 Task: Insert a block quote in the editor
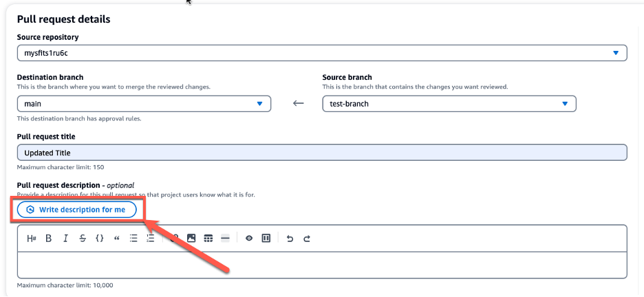pos(117,239)
